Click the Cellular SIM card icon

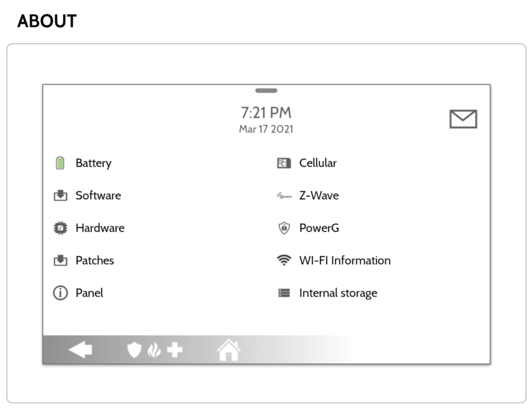click(284, 163)
